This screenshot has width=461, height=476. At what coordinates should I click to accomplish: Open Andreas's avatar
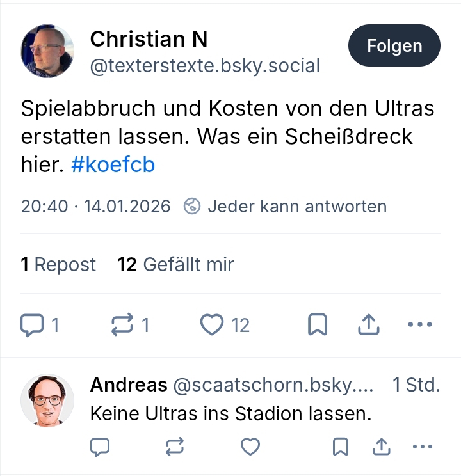tap(47, 401)
